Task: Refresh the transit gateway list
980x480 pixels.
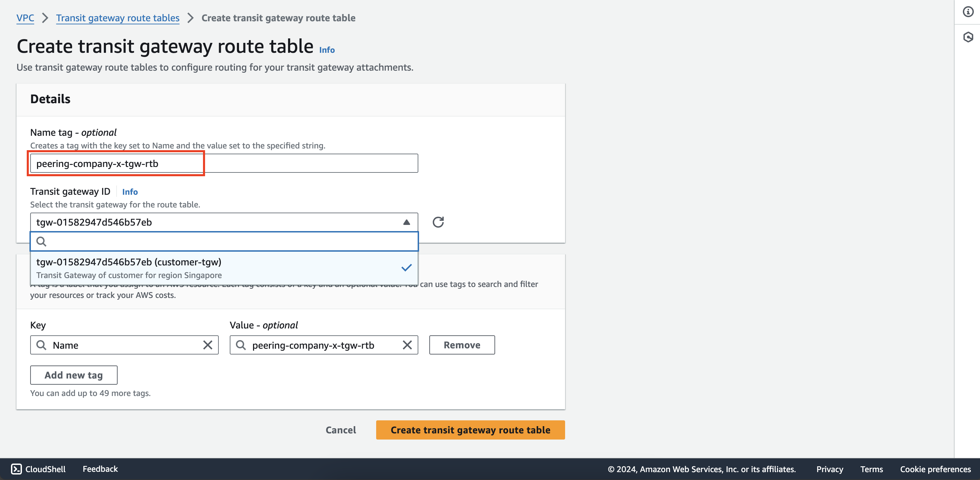Action: tap(438, 222)
